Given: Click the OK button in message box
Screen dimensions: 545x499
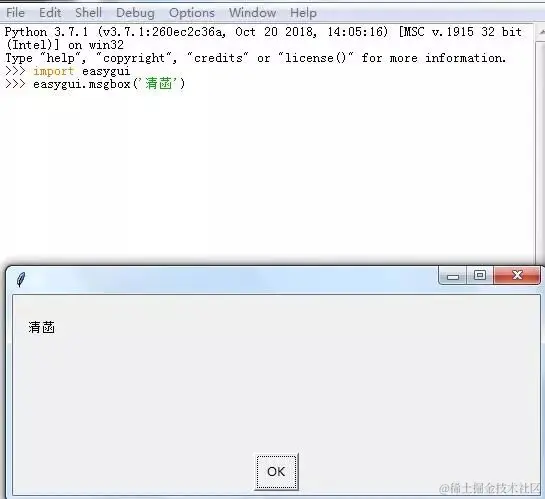Looking at the screenshot, I should pyautogui.click(x=276, y=472).
